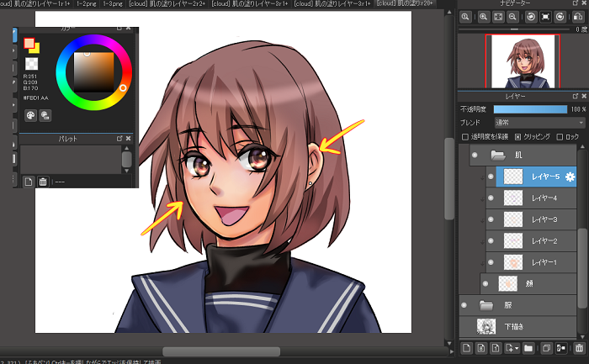
Task: Open the ブレンド mode dropdown
Action: [539, 123]
